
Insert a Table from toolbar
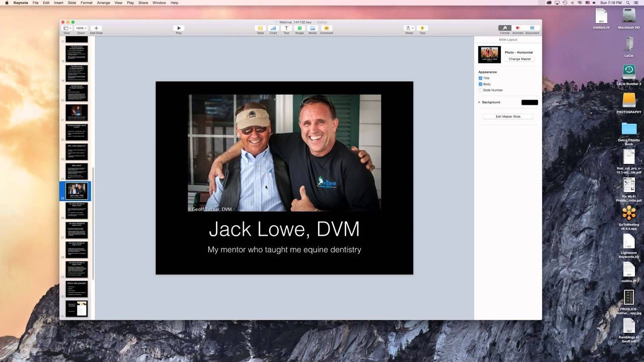(x=260, y=28)
